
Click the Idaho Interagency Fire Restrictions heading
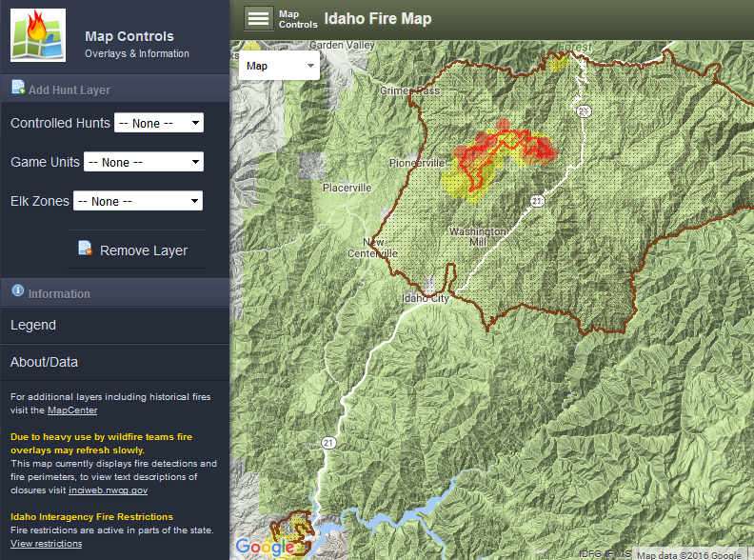tap(91, 517)
